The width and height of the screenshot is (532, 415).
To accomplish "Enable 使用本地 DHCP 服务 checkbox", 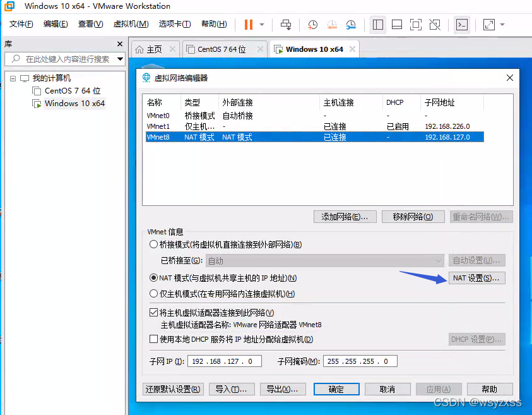I will (x=154, y=339).
